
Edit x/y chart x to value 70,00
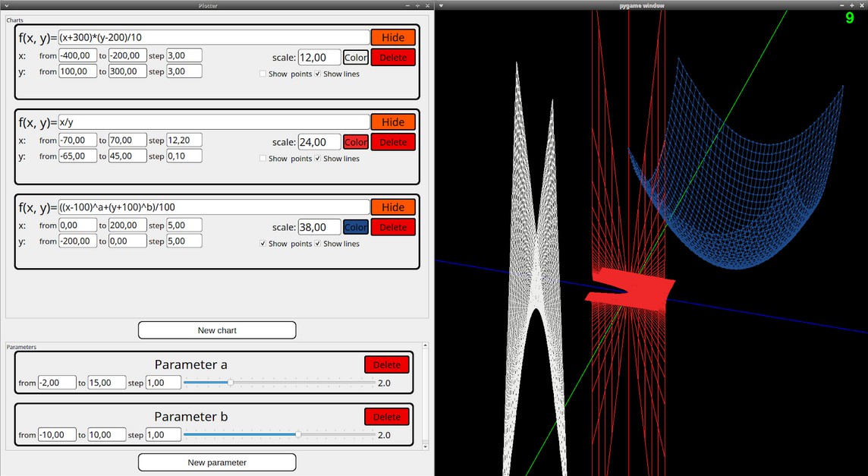coord(127,140)
